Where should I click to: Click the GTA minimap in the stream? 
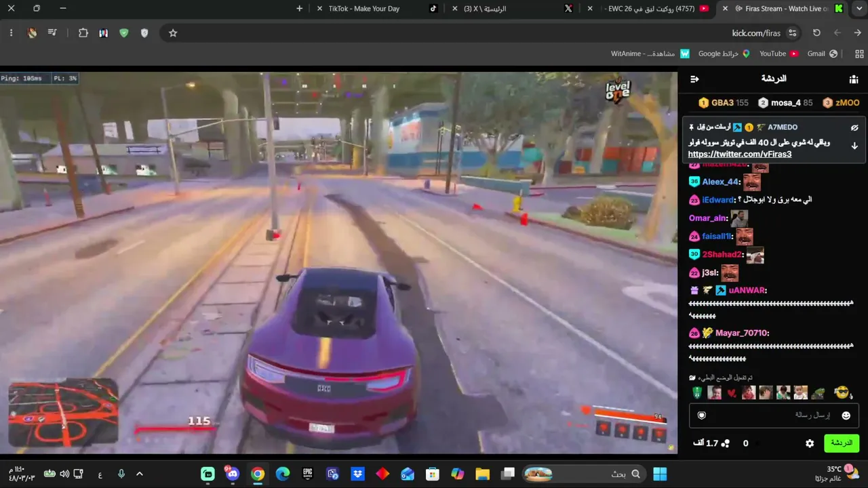click(63, 413)
